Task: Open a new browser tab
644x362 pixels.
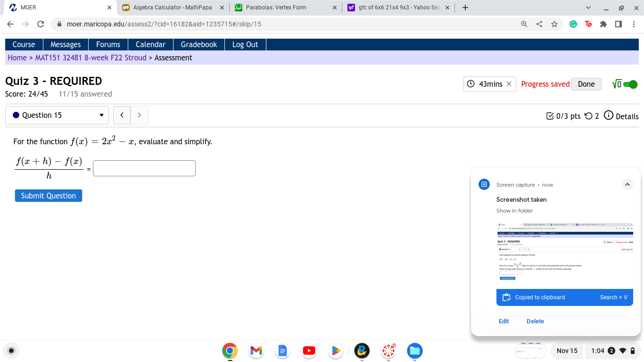Action: (465, 8)
